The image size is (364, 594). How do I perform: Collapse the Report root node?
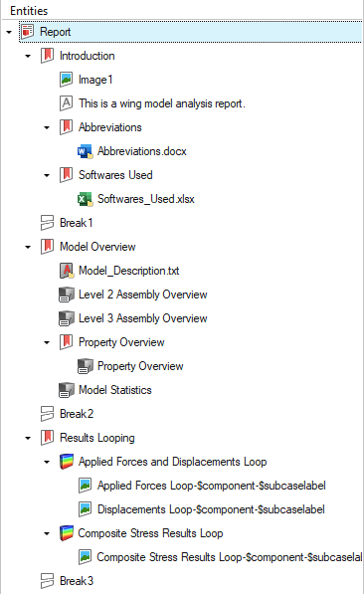tap(9, 32)
